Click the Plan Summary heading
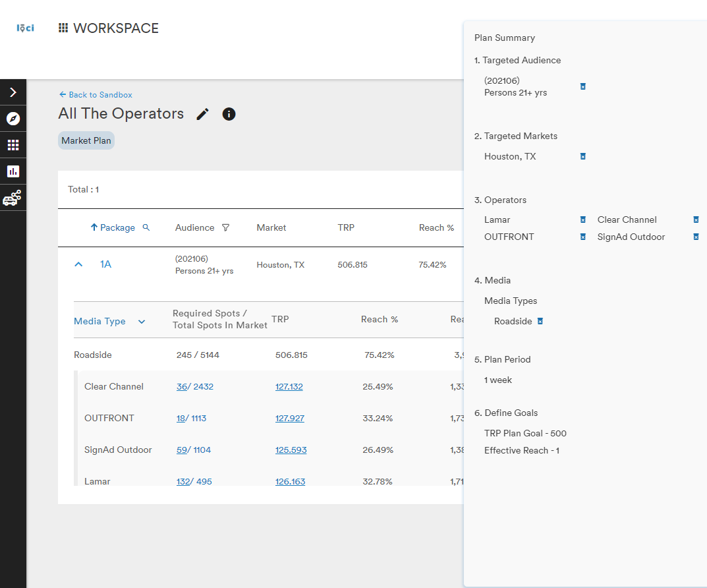This screenshot has width=707, height=588. (x=505, y=38)
